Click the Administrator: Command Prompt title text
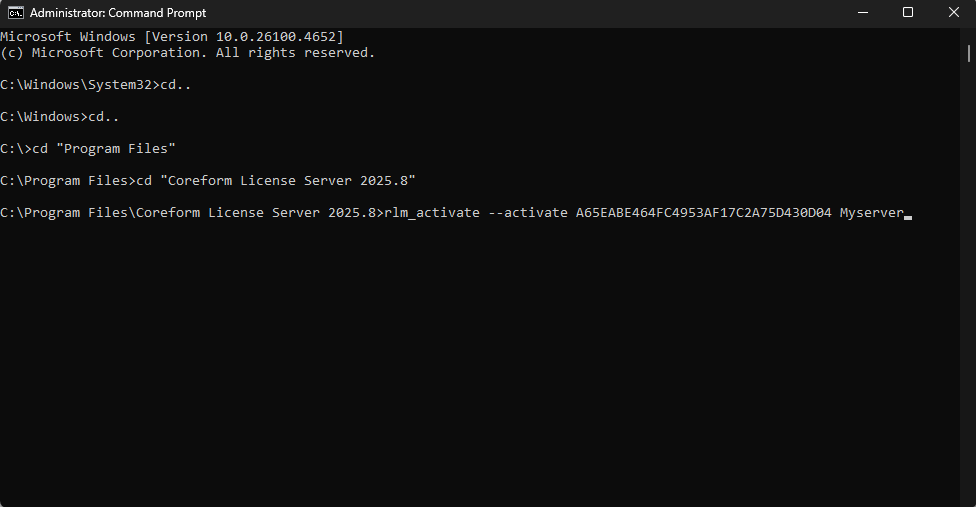This screenshot has width=976, height=507. coord(118,13)
